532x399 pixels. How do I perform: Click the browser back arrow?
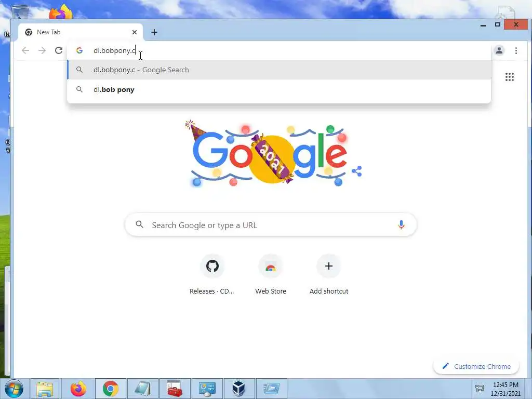pyautogui.click(x=25, y=50)
